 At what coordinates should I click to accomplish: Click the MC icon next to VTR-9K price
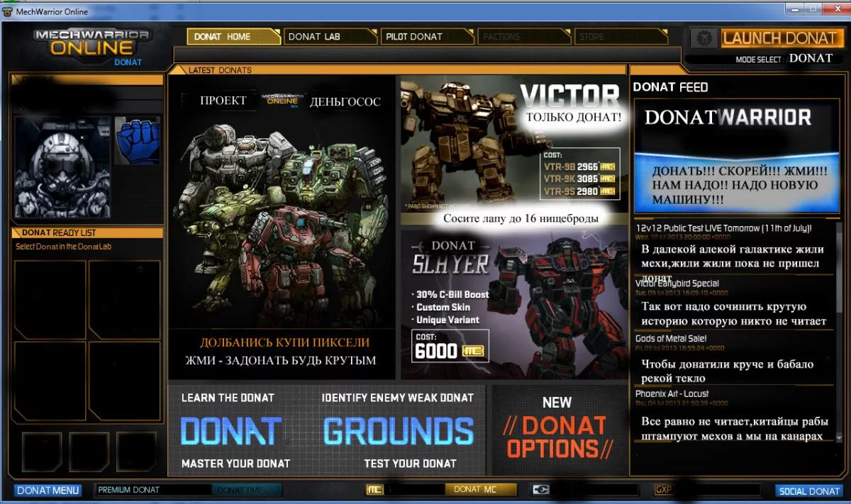[608, 179]
